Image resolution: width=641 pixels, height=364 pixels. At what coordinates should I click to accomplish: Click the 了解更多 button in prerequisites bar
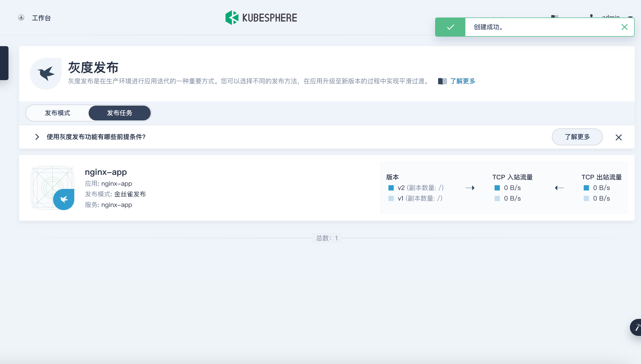coord(577,137)
